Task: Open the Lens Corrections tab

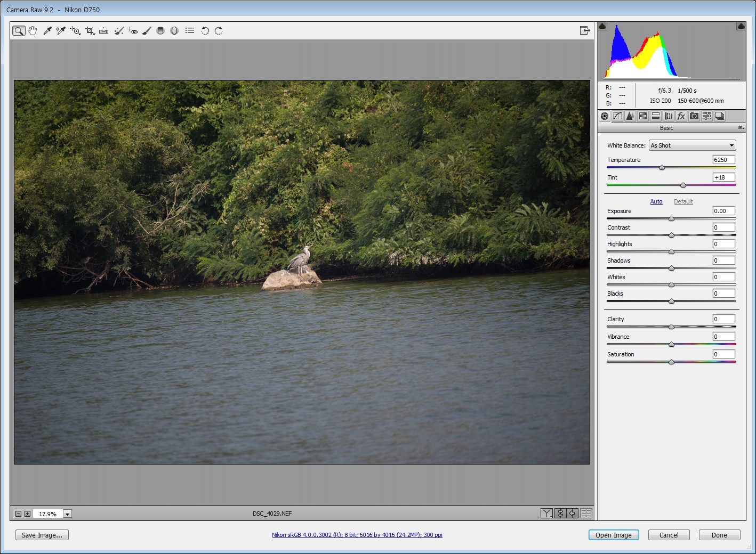Action: pyautogui.click(x=669, y=116)
